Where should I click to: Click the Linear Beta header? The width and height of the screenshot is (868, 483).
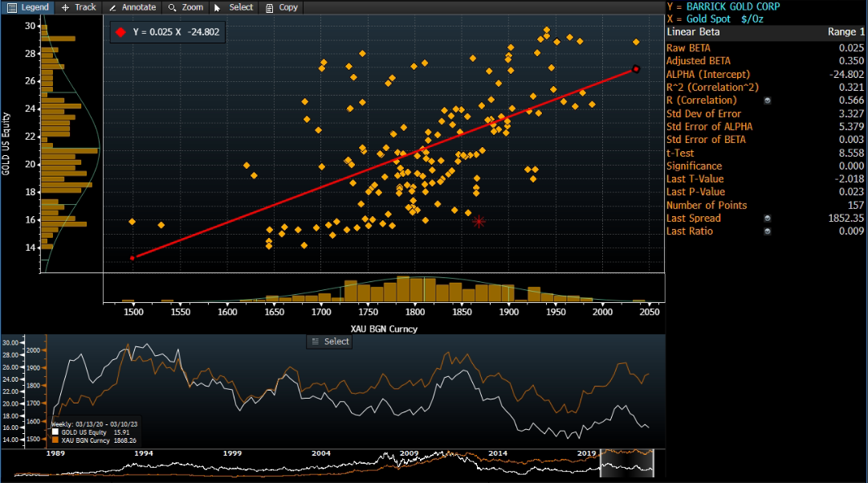tap(693, 32)
